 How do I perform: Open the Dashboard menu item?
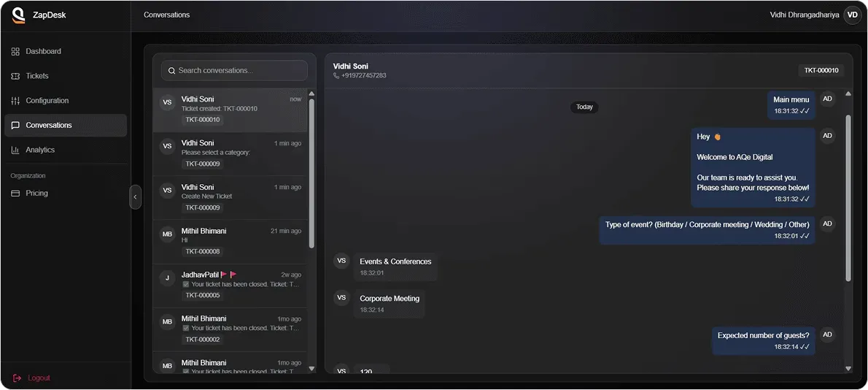[x=66, y=52]
